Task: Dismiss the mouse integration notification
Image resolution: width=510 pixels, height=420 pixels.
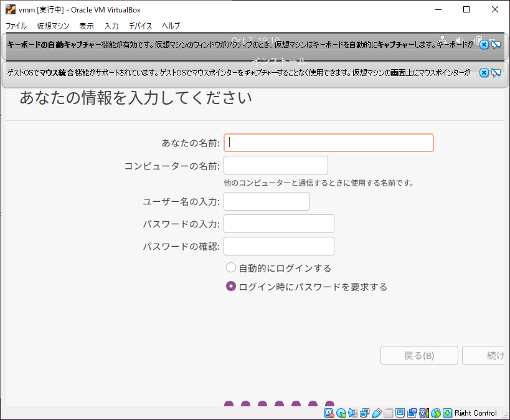Action: [x=484, y=73]
